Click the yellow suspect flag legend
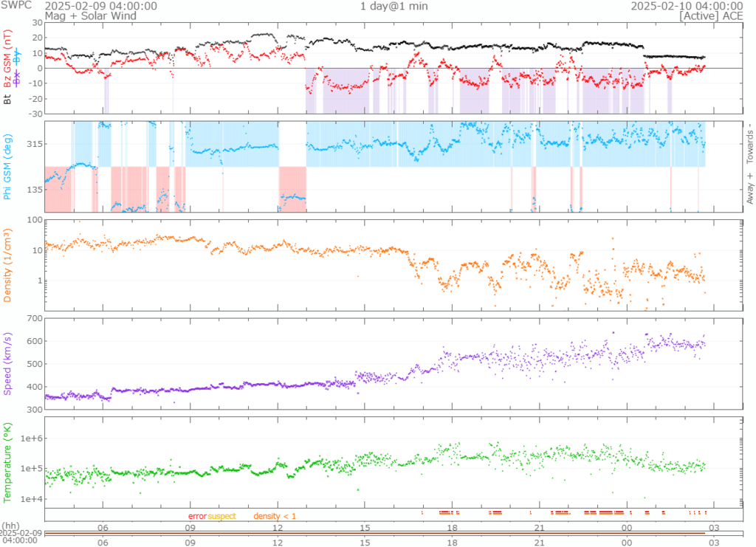 click(x=221, y=515)
